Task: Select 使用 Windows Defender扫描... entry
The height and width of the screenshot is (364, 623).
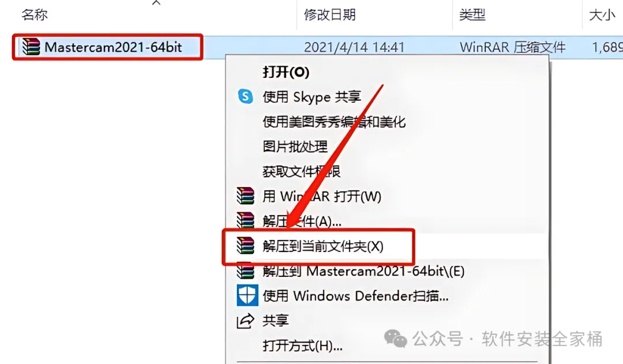Action: [x=355, y=296]
